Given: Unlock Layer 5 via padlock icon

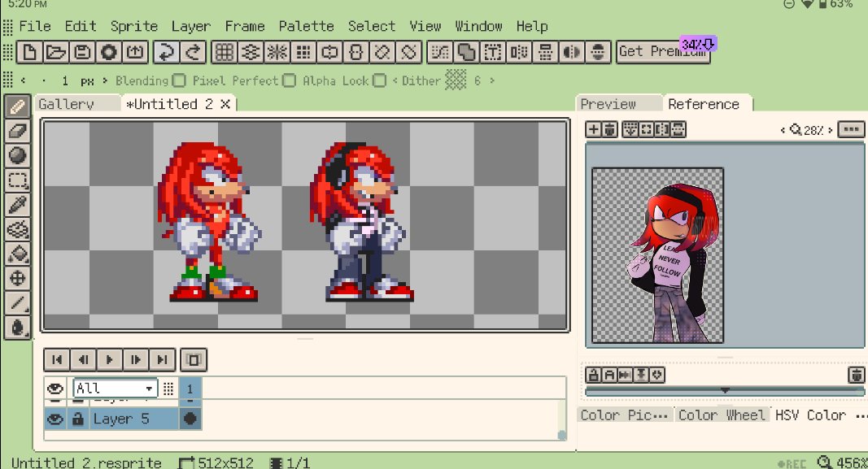Looking at the screenshot, I should click(78, 419).
